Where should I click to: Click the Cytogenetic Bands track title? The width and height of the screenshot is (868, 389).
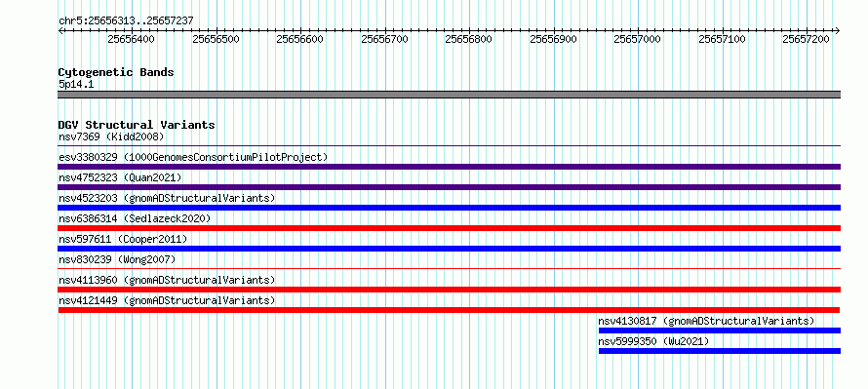[x=116, y=72]
